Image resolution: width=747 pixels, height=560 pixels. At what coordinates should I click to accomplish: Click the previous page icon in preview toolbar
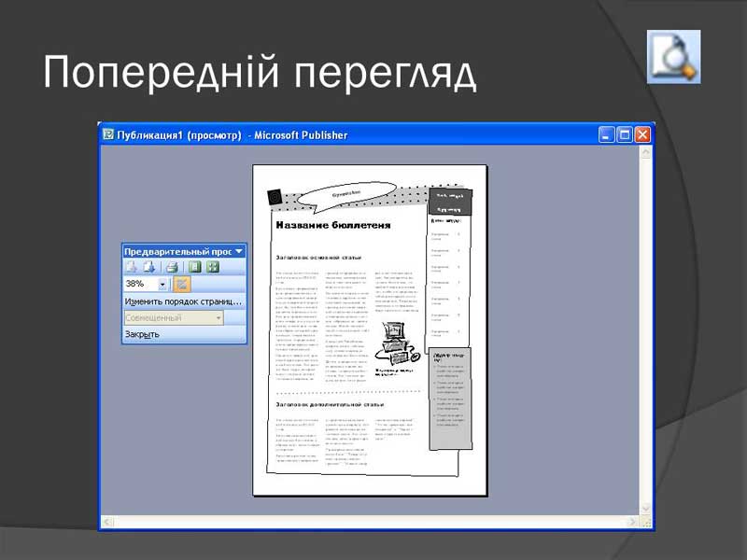[x=132, y=267]
